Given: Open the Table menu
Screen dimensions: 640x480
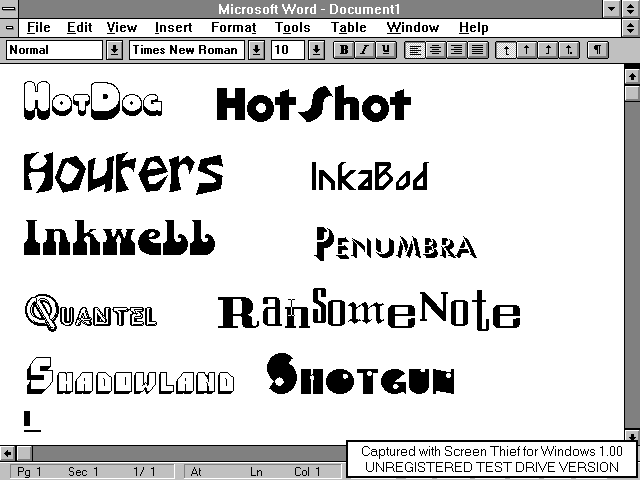Looking at the screenshot, I should point(348,28).
